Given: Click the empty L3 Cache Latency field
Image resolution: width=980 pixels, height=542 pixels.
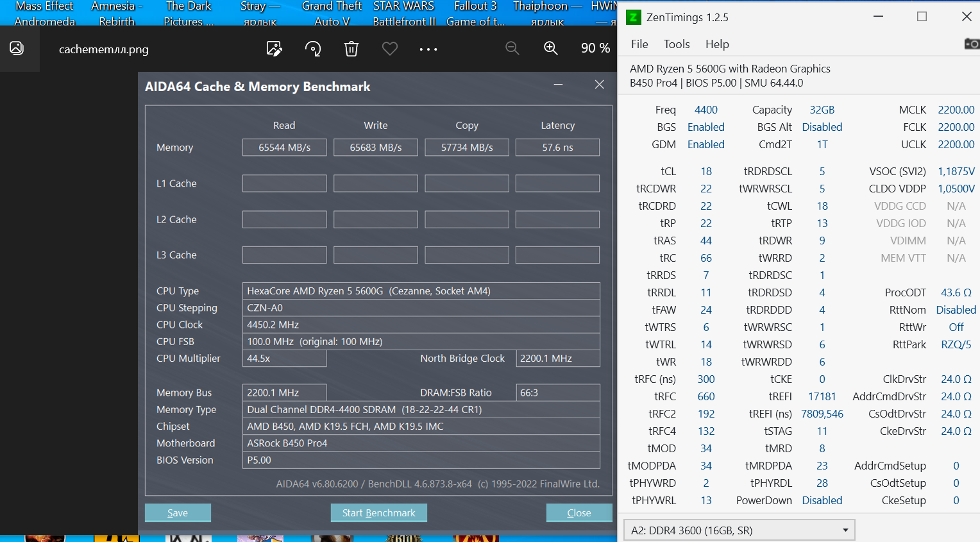Looking at the screenshot, I should coord(557,255).
